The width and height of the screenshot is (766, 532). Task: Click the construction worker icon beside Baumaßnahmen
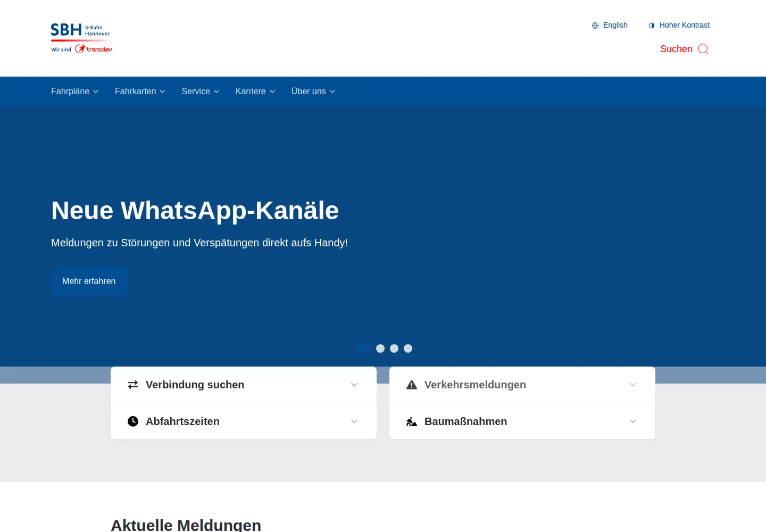(412, 421)
